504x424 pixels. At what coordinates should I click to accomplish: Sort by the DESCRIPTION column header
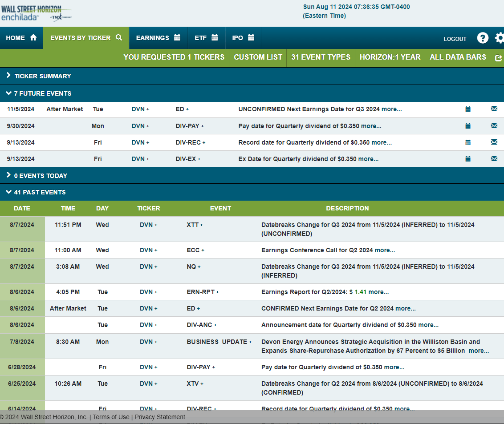pos(347,208)
